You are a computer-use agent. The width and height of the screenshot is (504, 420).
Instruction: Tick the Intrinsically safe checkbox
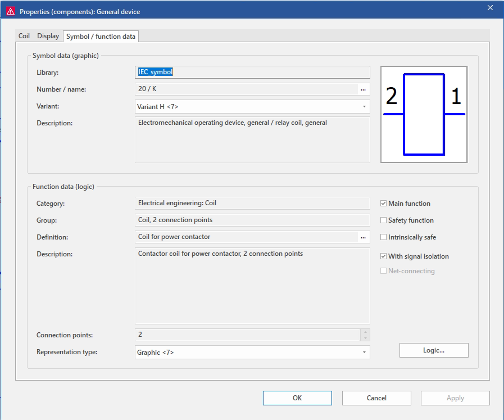click(384, 237)
